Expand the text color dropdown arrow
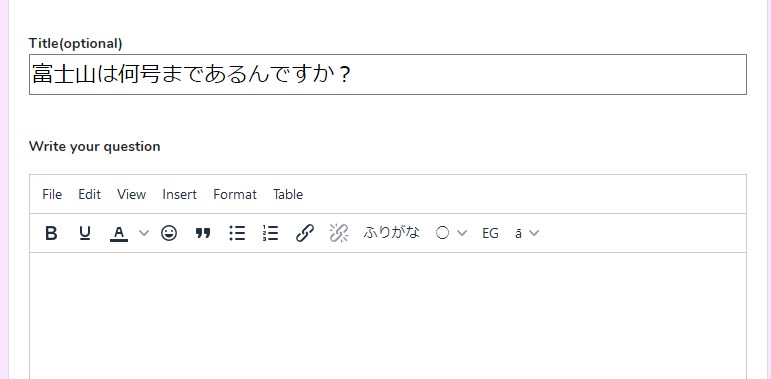The width and height of the screenshot is (771, 379). [x=144, y=233]
